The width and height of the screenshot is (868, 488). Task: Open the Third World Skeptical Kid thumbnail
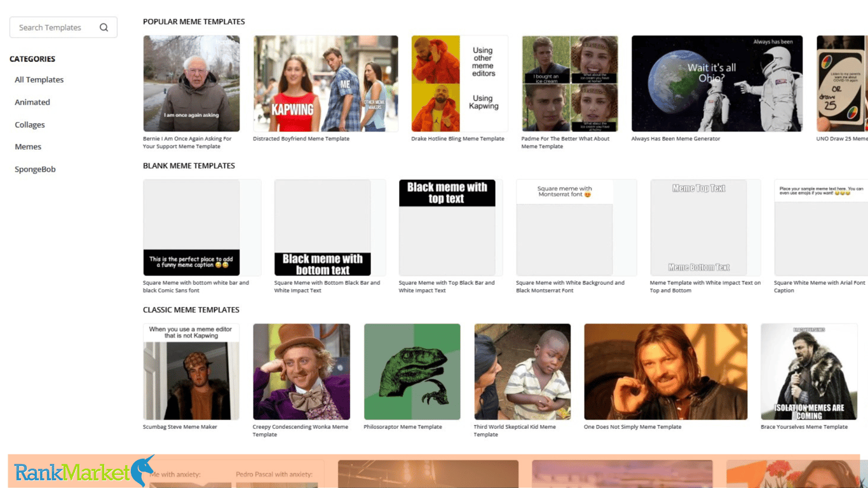click(522, 372)
